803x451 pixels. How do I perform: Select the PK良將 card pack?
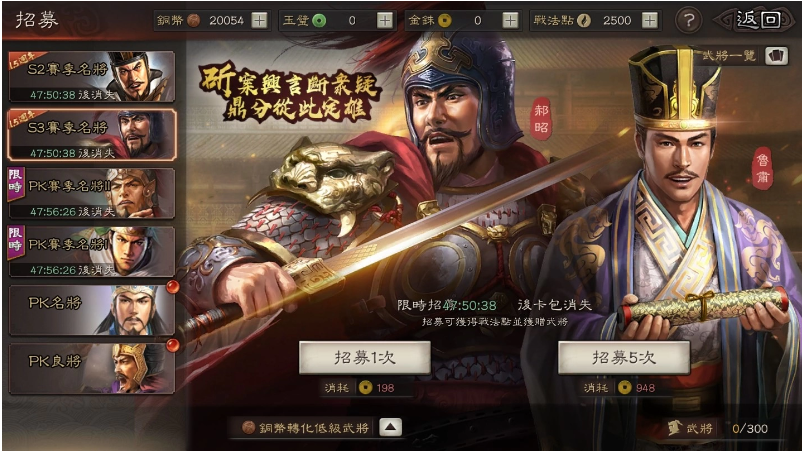[92, 369]
